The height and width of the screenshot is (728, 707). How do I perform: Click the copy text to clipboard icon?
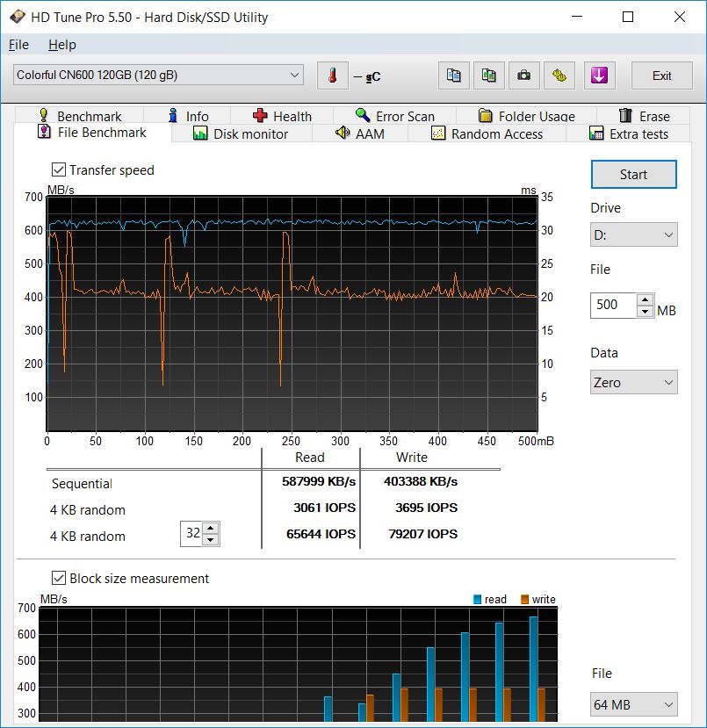[453, 76]
